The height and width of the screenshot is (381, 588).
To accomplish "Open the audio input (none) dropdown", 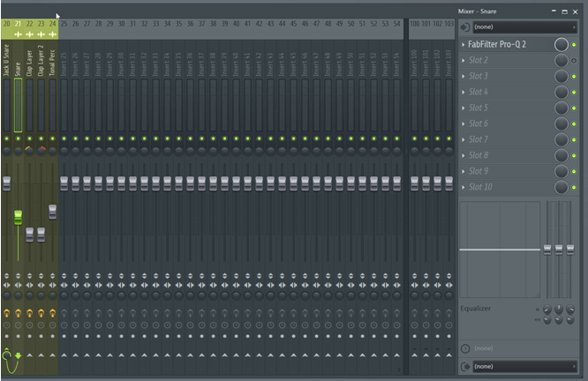I will [x=524, y=27].
